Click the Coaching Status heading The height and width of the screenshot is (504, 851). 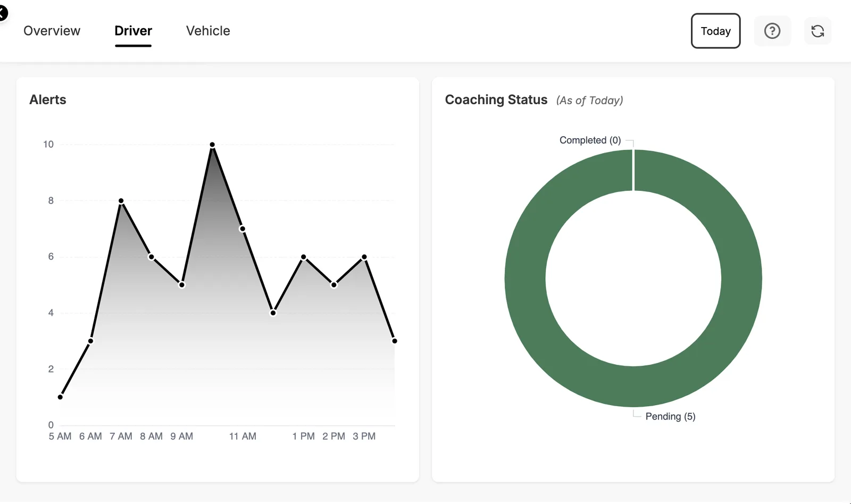coord(496,100)
